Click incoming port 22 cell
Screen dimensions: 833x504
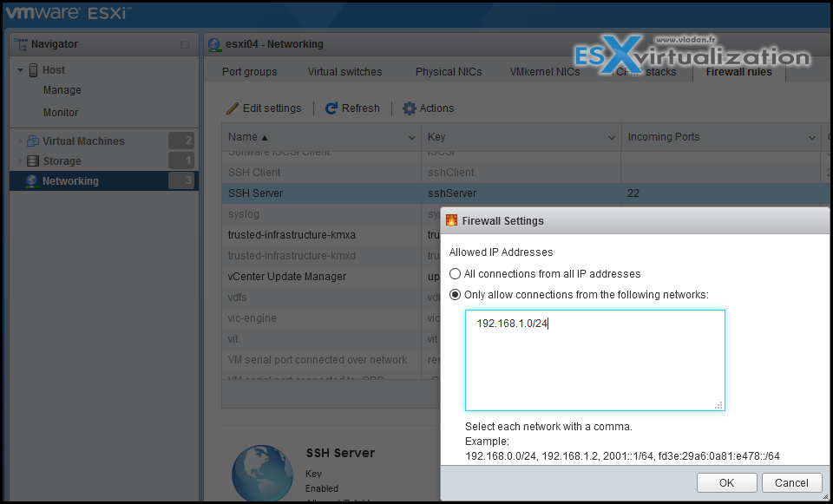(x=721, y=193)
